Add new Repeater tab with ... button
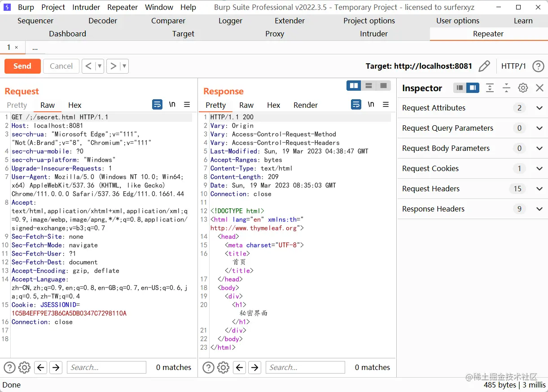This screenshot has height=392, width=548. pyautogui.click(x=35, y=48)
